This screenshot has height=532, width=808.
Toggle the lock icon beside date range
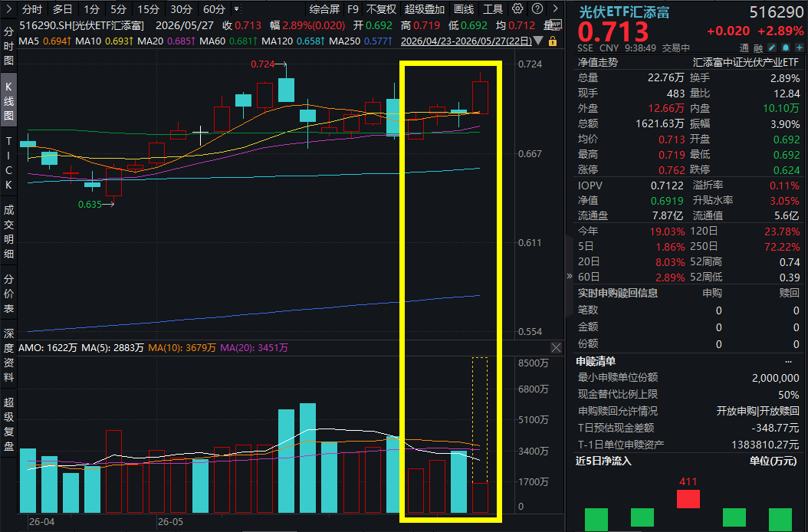(x=553, y=41)
